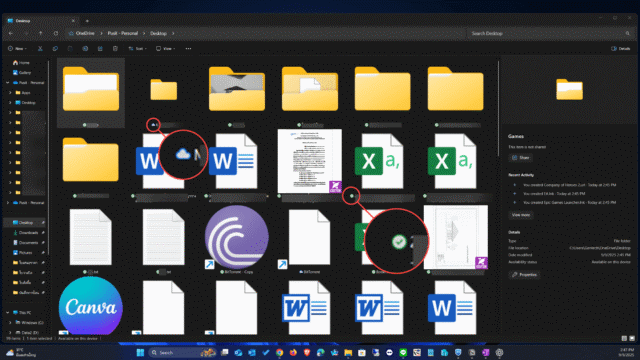Add a new File Explorer tab
Screen dimensions: 640x360
[87, 20]
